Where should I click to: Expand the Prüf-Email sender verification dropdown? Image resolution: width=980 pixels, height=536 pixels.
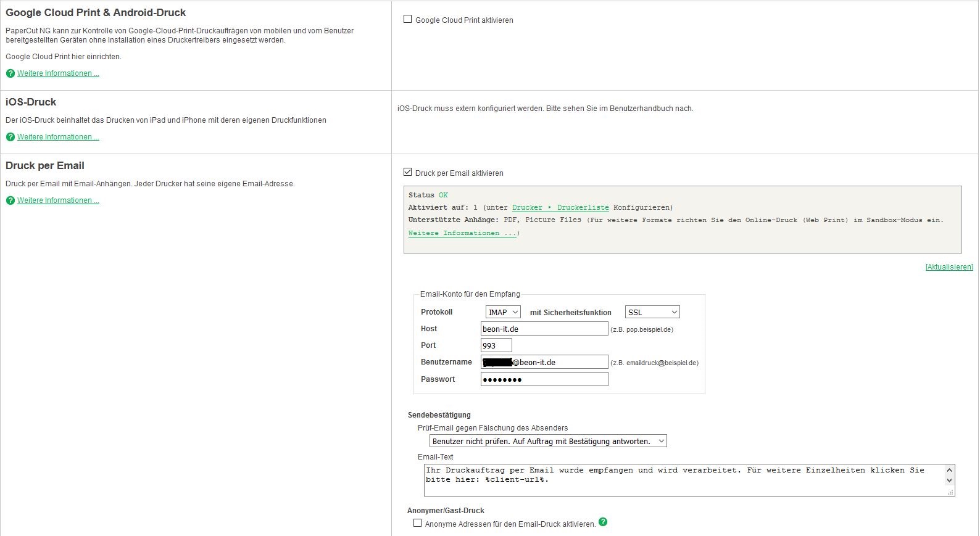548,441
